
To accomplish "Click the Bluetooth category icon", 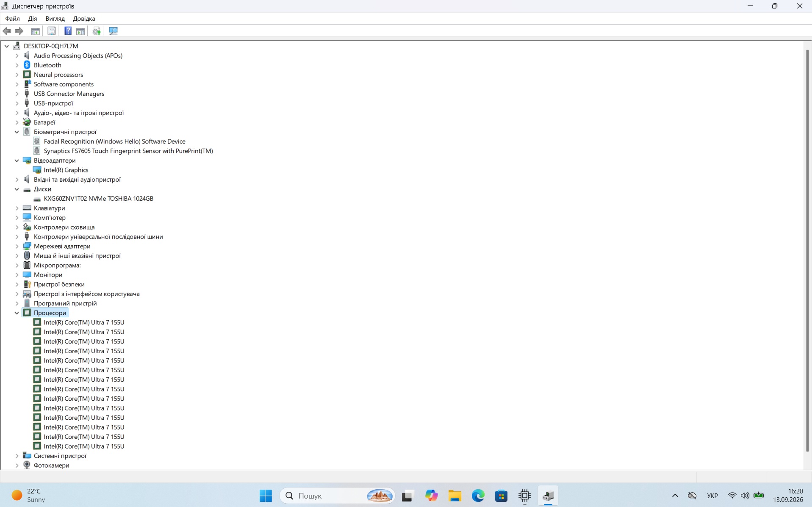I will (x=27, y=65).
